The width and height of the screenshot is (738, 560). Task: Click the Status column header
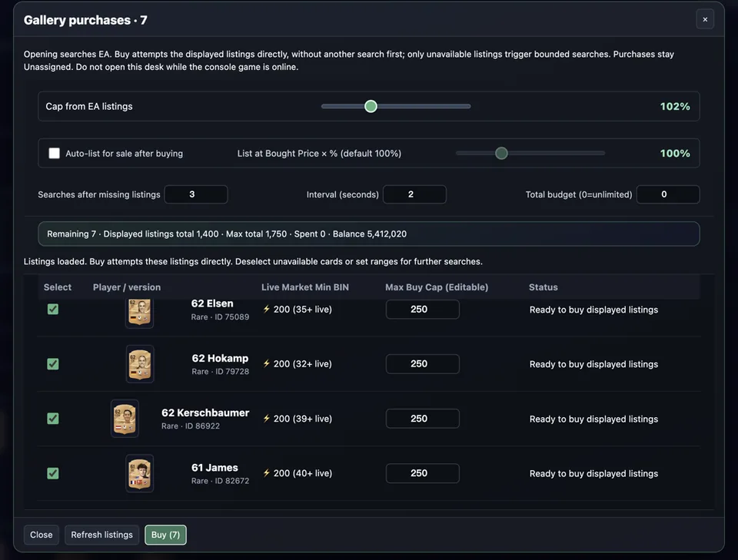544,287
